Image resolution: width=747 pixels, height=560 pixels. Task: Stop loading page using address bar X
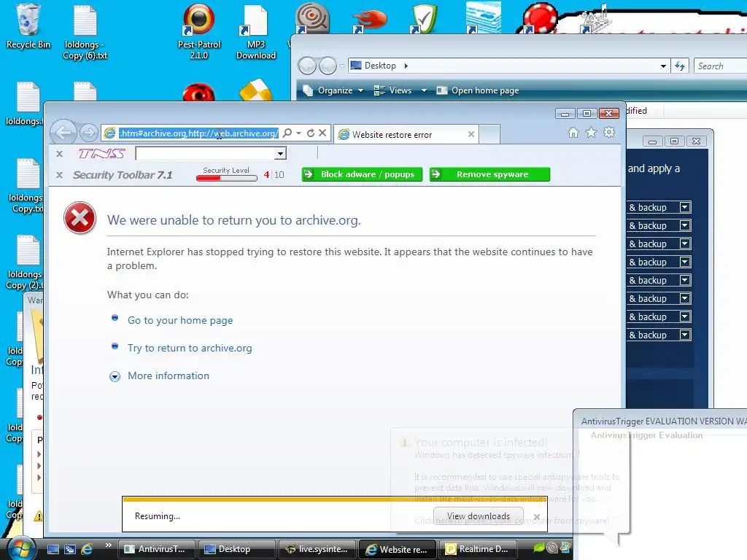(322, 133)
